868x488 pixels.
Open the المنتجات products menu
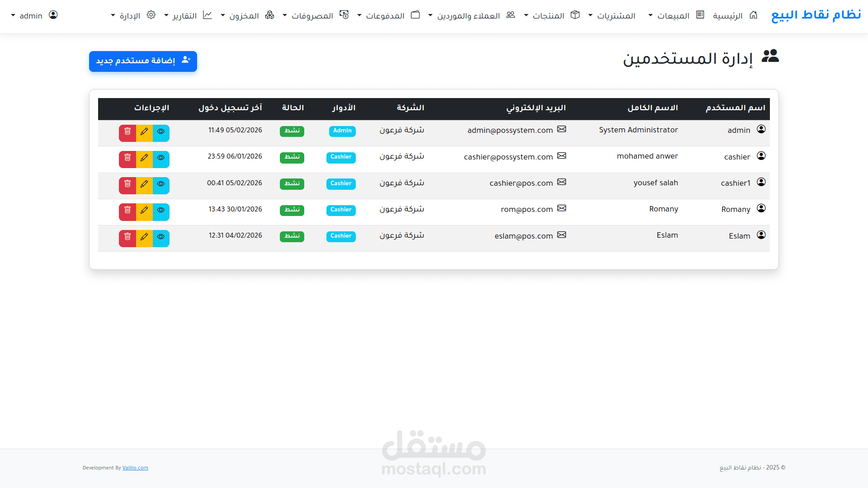548,16
